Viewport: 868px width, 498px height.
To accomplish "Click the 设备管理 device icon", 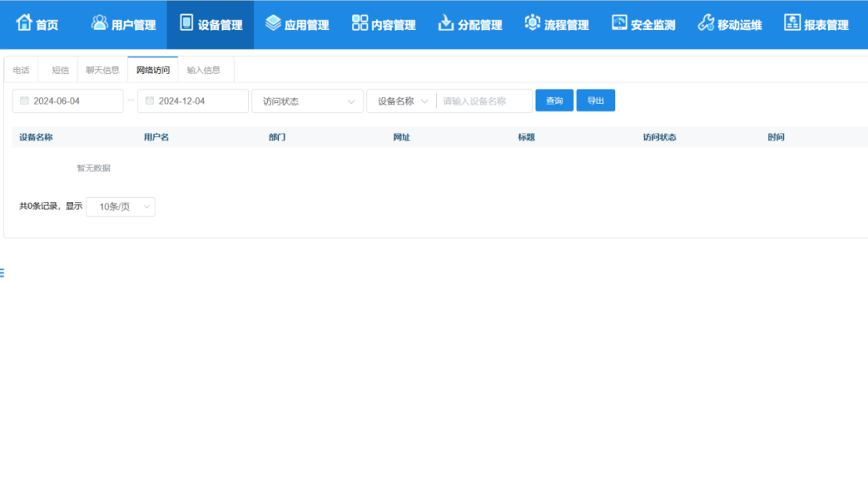I will [186, 23].
